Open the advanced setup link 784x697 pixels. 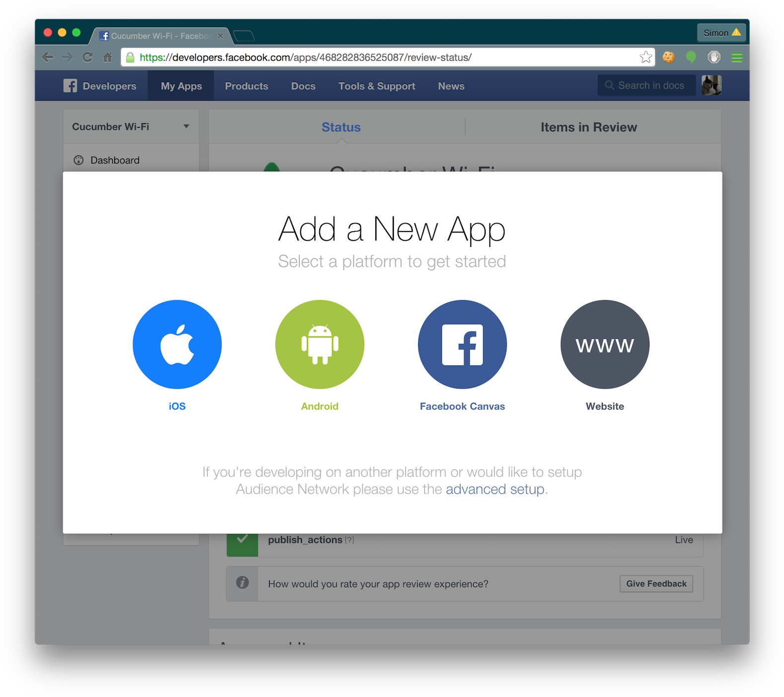click(495, 489)
